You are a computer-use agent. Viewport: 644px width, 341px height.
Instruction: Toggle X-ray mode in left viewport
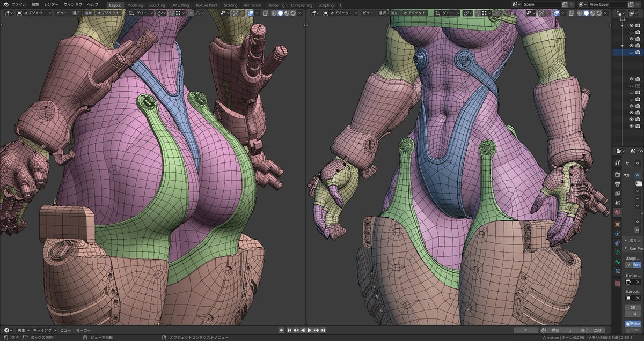(x=265, y=13)
